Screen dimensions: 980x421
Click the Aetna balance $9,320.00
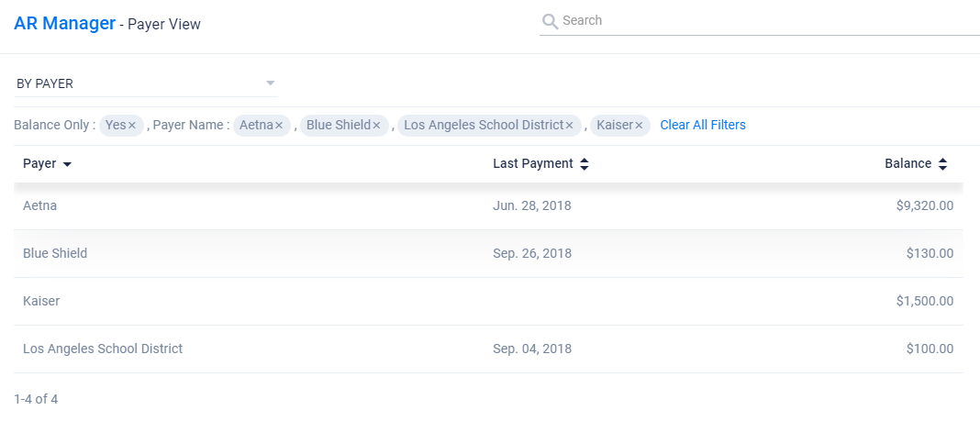(x=924, y=205)
